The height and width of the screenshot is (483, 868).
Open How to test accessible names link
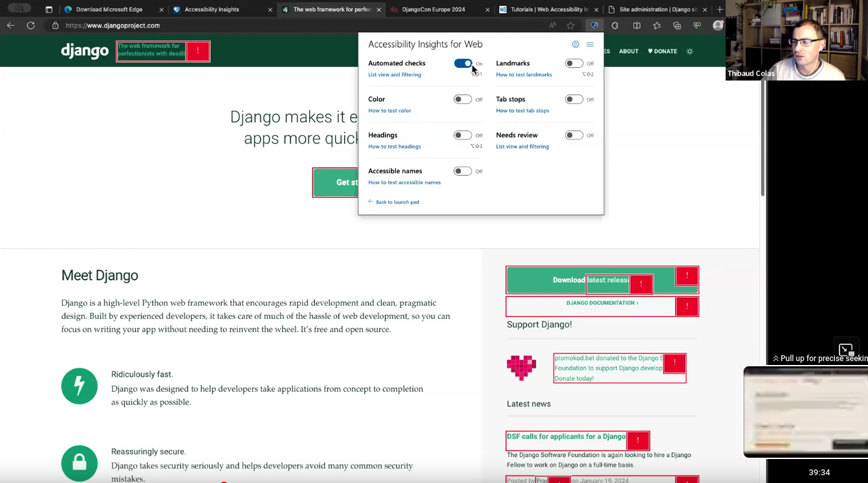(x=405, y=182)
